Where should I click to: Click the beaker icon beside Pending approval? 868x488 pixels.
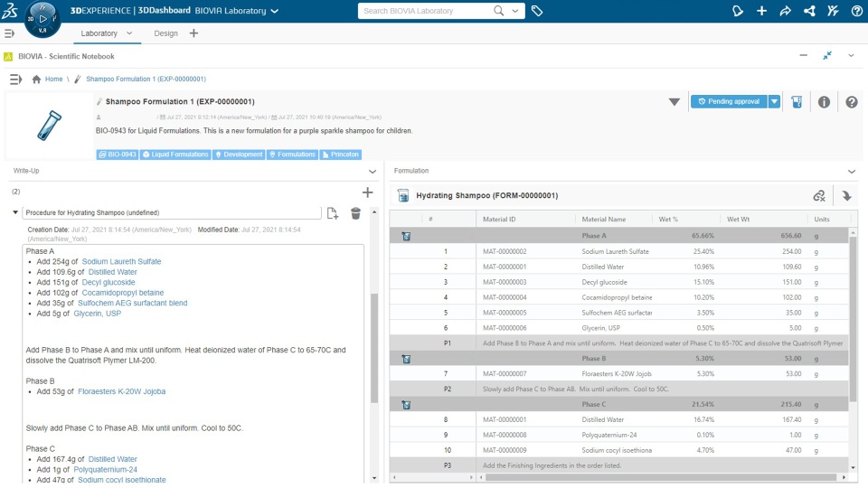[797, 102]
